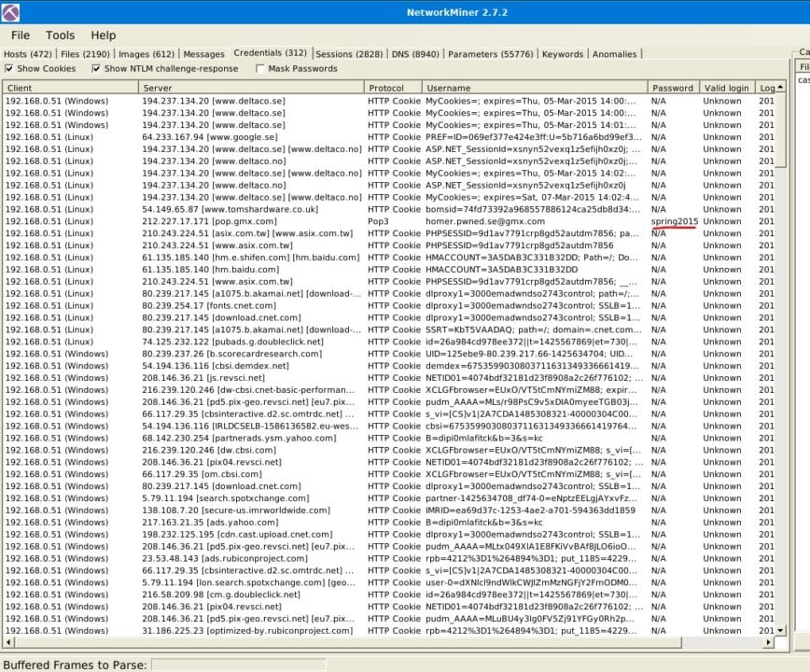Switch to the Hosts (472) tab

tap(28, 54)
